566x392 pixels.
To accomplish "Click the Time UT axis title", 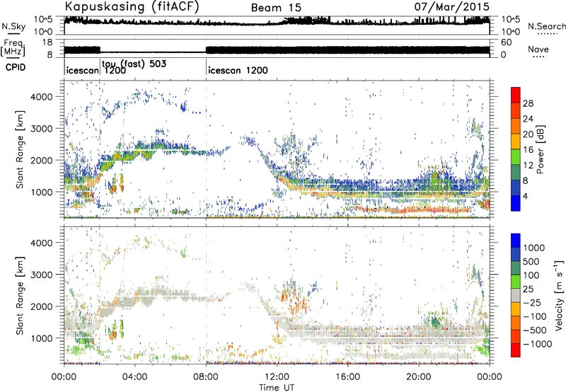I will (277, 387).
